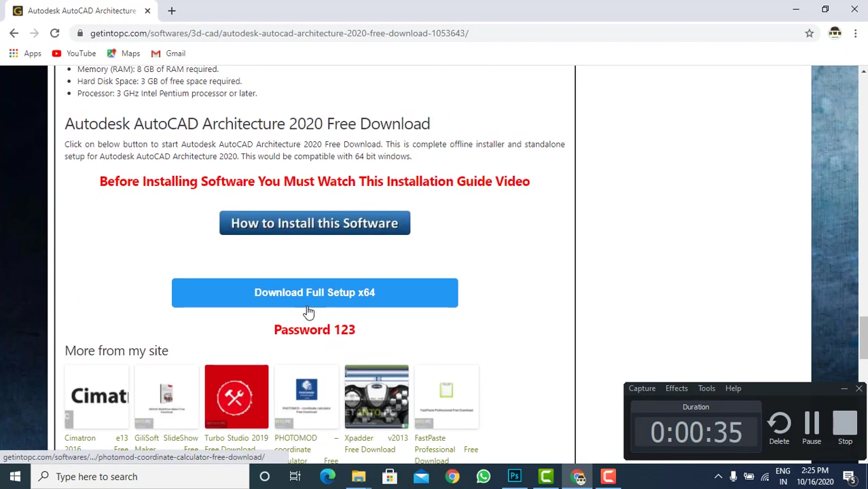Open the network Wi-Fi tray icon
Viewport: 868px width, 489px height.
[x=765, y=477]
